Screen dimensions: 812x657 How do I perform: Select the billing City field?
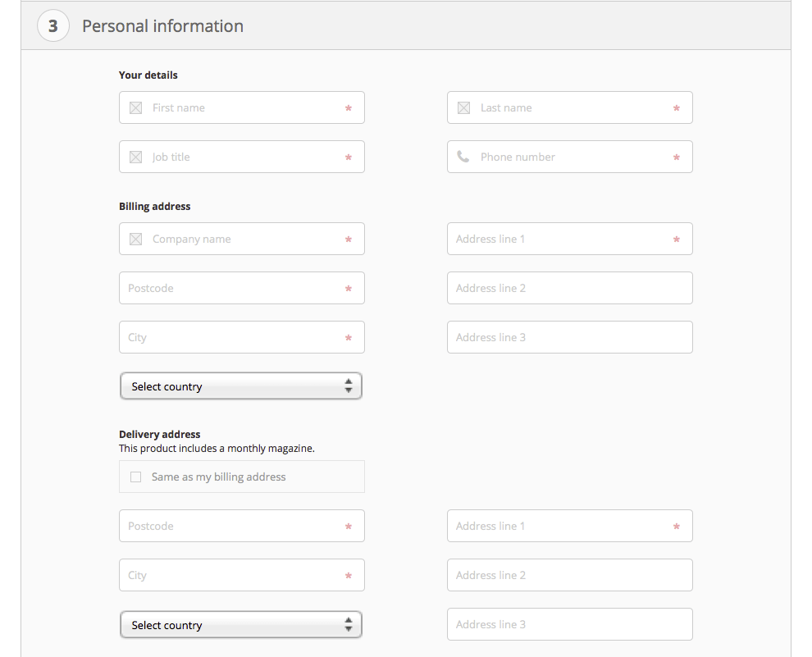coord(234,337)
